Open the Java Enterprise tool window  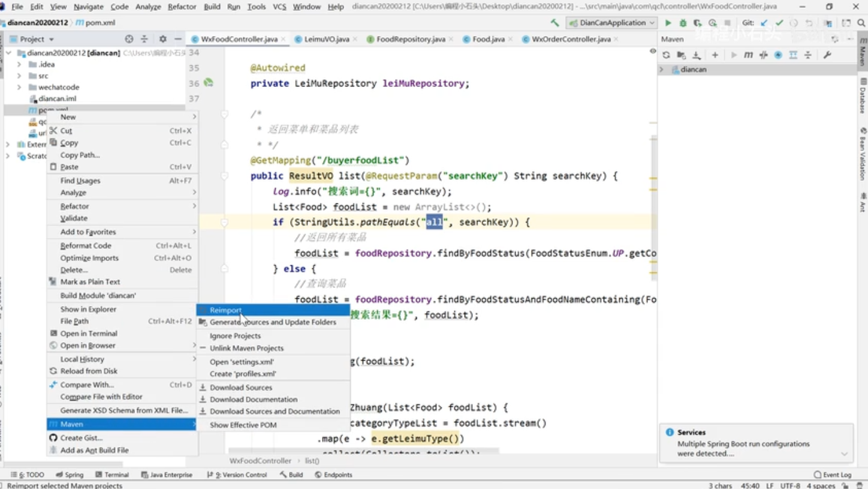coord(167,475)
